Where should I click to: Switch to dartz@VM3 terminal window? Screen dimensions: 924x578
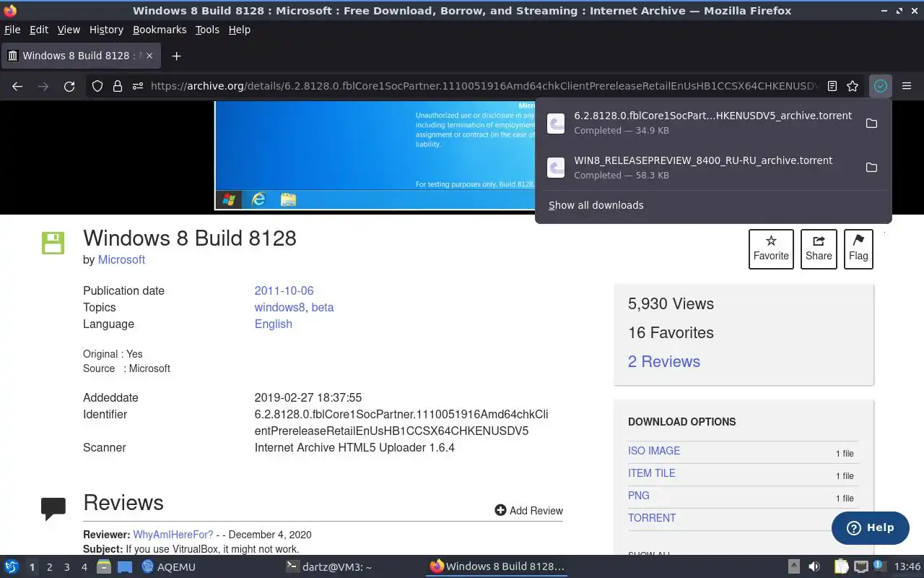(x=329, y=566)
